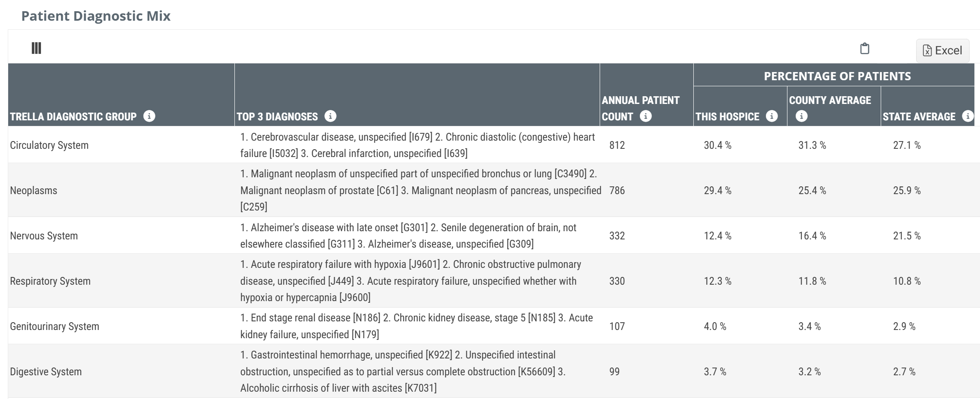Click the Respiratory System row label
Image resolution: width=980 pixels, height=399 pixels.
51,281
